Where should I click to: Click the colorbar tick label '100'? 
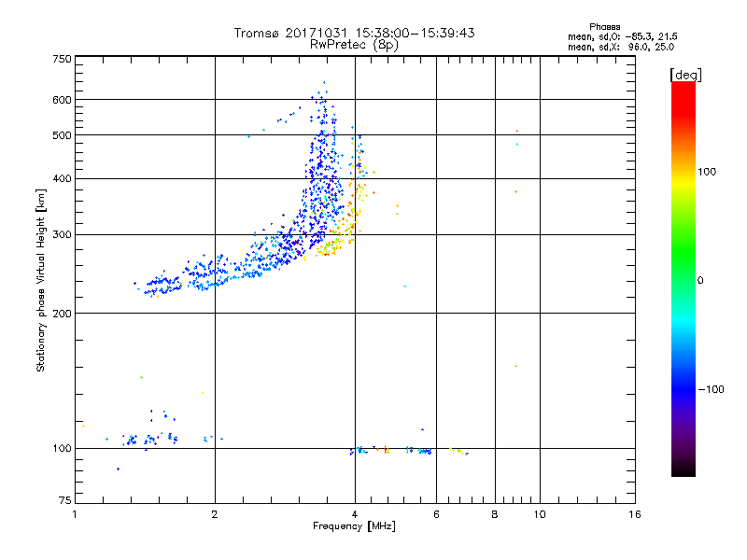[x=707, y=172]
